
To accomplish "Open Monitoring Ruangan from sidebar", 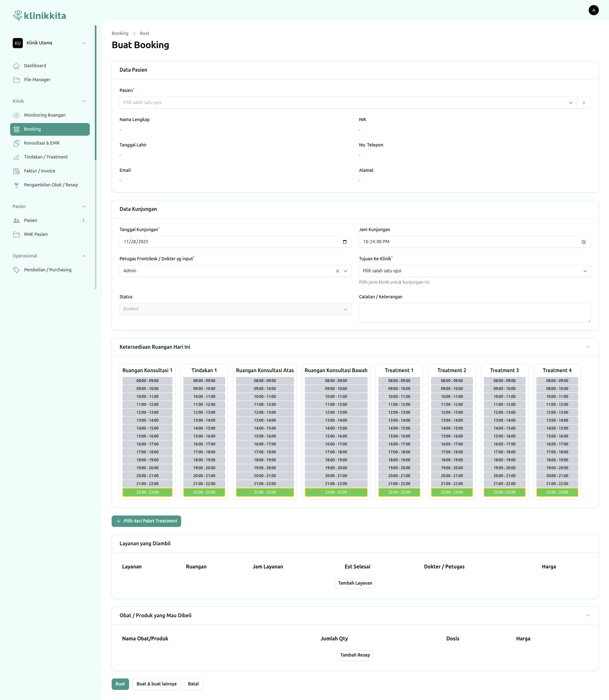I will coord(44,115).
